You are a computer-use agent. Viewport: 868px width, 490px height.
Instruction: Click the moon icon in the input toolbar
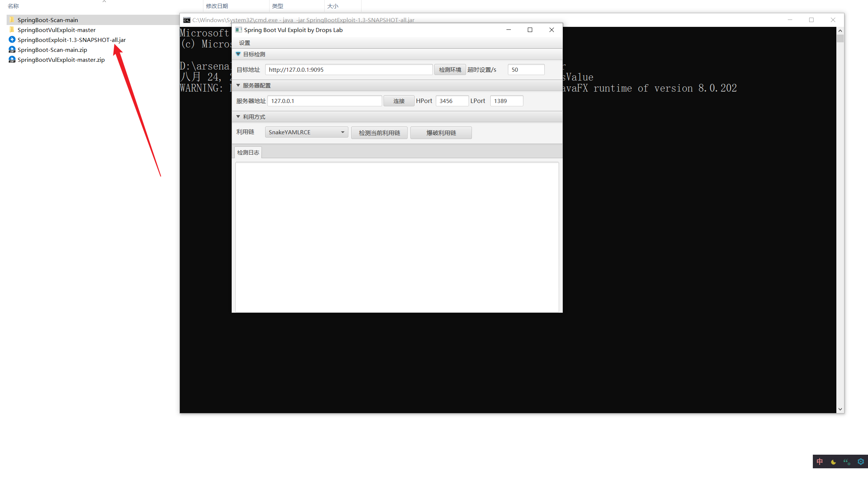pos(833,462)
